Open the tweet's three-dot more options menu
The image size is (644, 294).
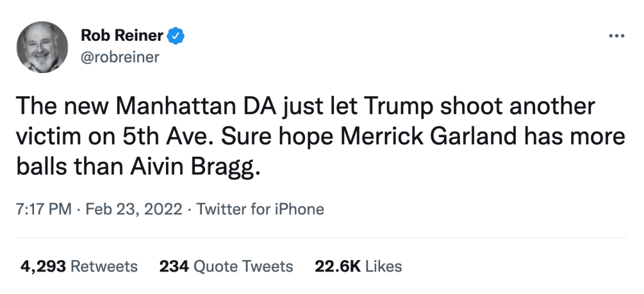(x=616, y=35)
